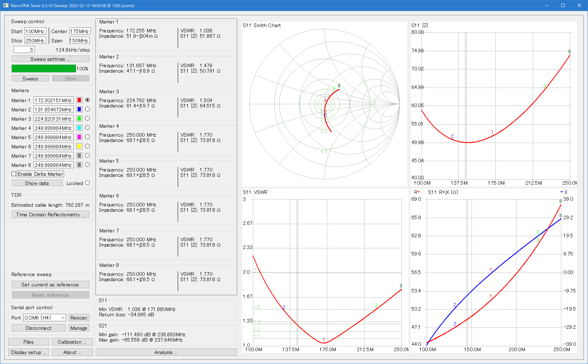Click the green sweep progress bar
The width and height of the screenshot is (588, 364).
click(44, 69)
